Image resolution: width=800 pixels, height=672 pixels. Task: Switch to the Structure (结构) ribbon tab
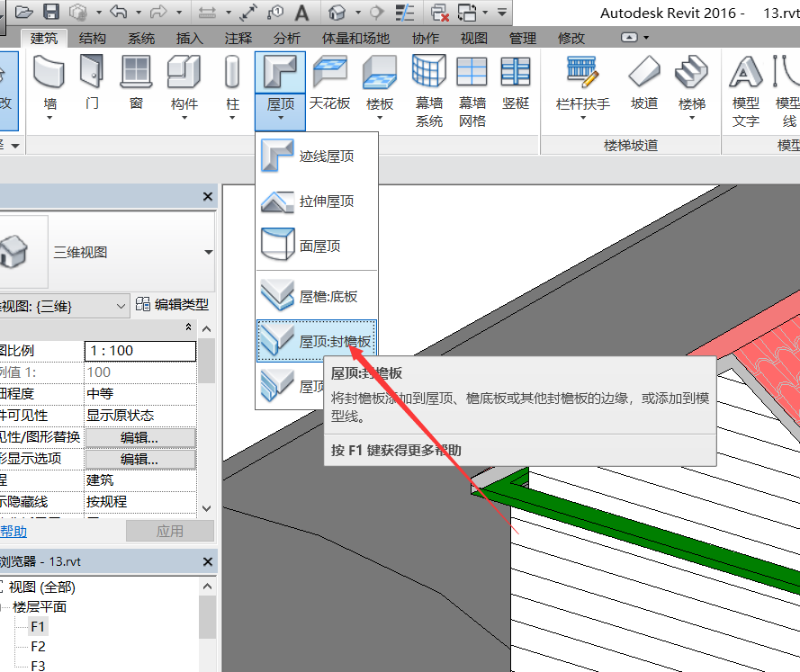tap(92, 38)
